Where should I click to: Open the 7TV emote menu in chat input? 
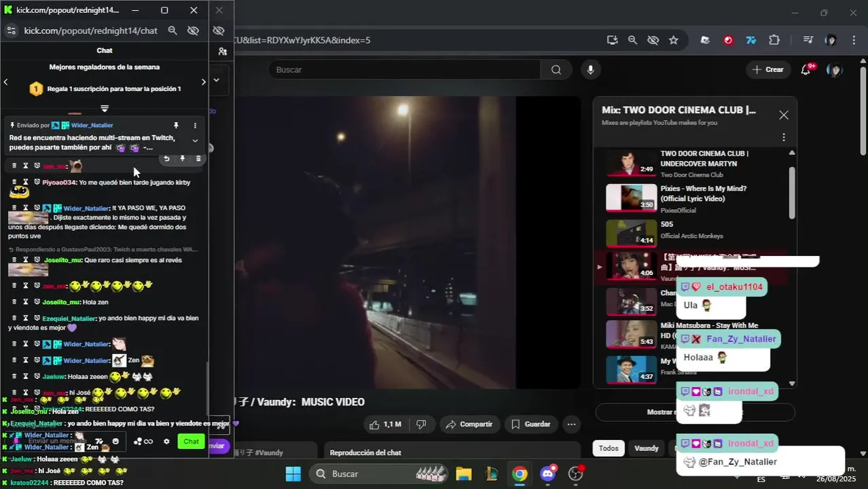pyautogui.click(x=99, y=441)
